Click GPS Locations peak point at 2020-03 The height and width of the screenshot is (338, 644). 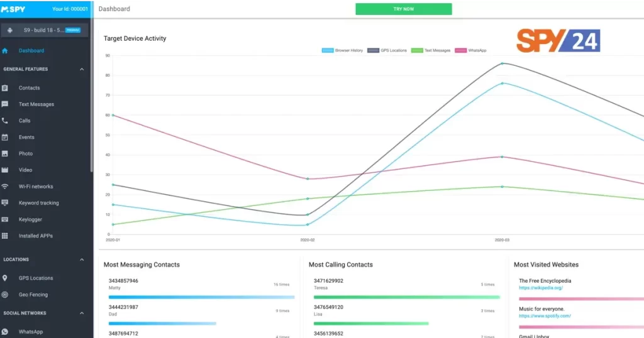point(502,63)
